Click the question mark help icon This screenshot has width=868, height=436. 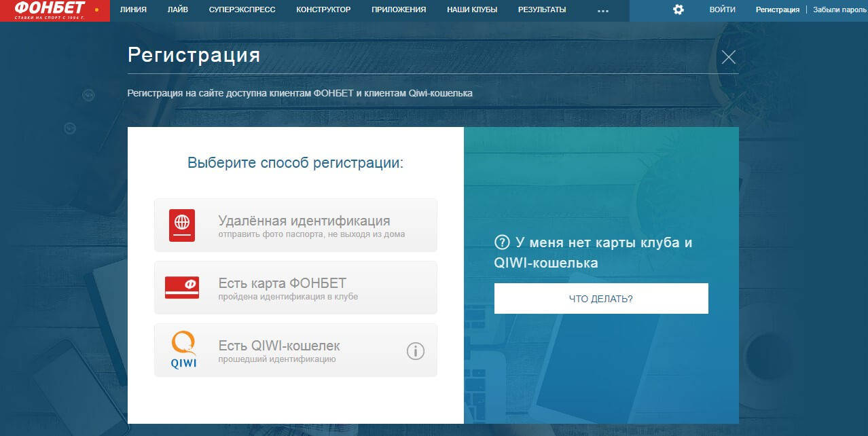pyautogui.click(x=502, y=242)
